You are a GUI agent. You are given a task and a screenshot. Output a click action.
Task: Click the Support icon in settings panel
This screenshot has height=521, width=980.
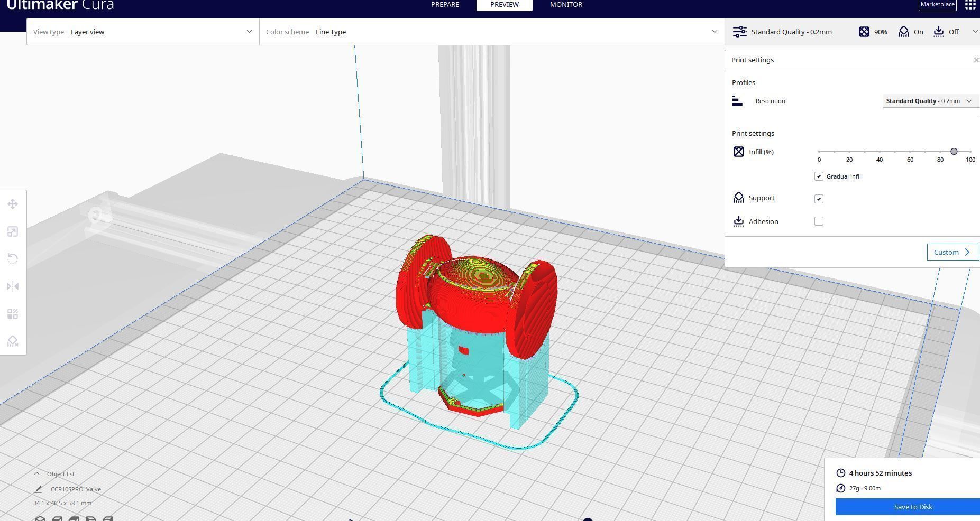739,198
